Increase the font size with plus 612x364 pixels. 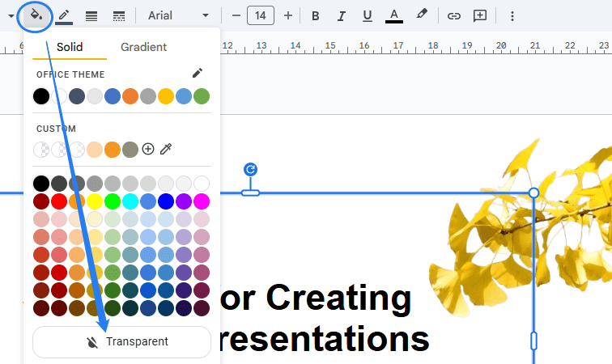pos(288,15)
